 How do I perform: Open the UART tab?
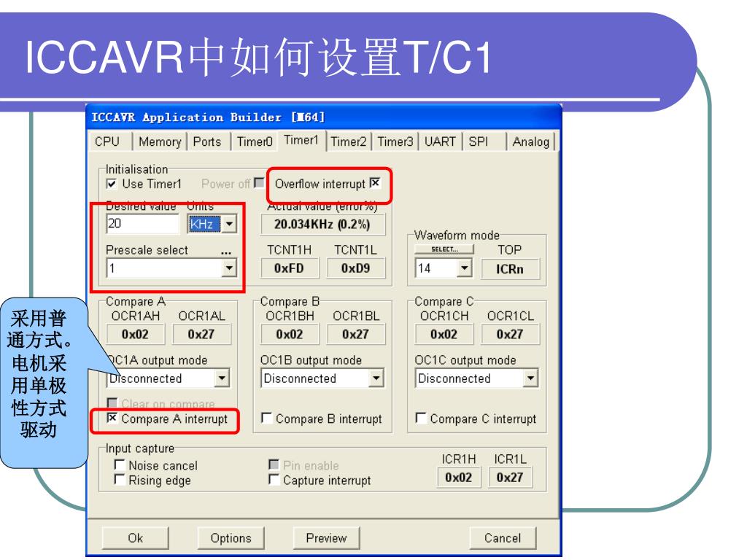[440, 142]
